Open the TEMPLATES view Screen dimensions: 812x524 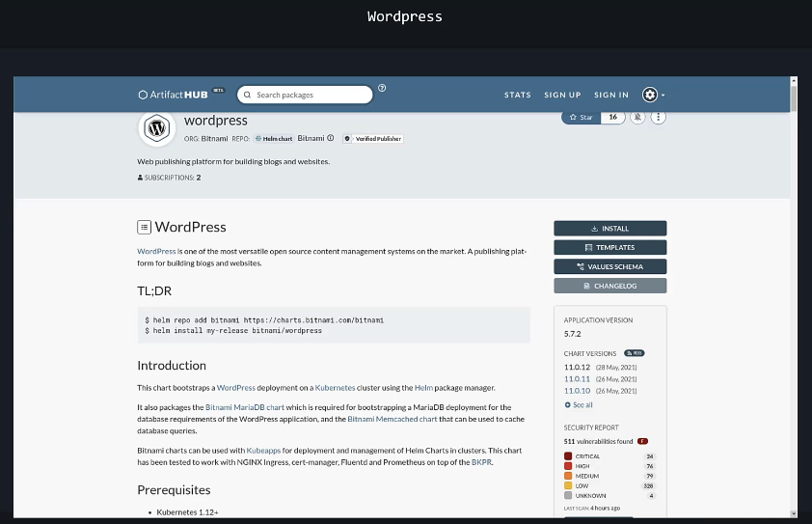[610, 248]
